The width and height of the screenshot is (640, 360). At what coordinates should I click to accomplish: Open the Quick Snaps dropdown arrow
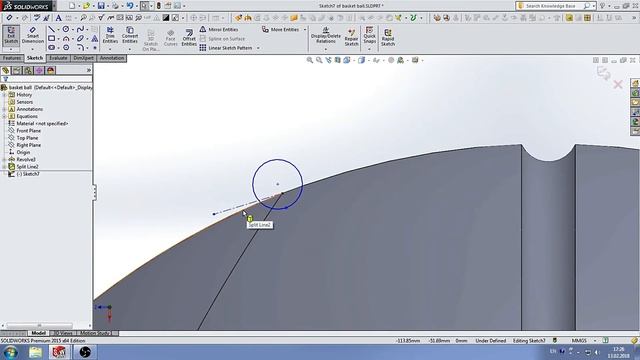[369, 49]
